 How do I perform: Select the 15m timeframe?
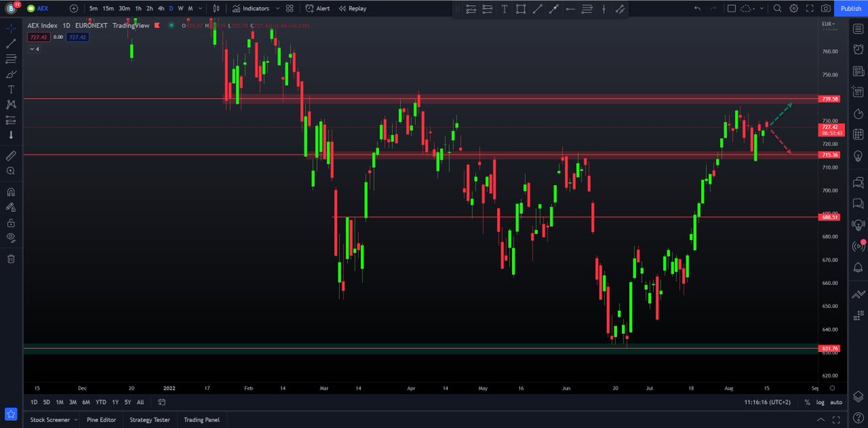[108, 9]
